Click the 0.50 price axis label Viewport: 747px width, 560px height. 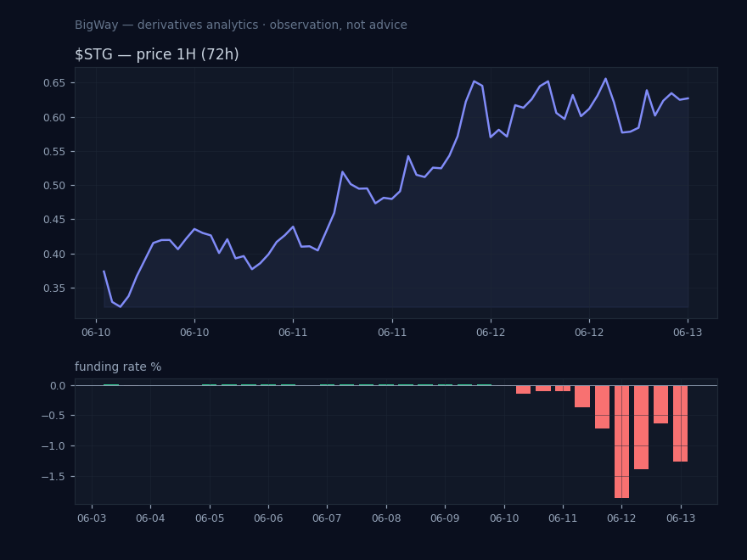click(53, 186)
